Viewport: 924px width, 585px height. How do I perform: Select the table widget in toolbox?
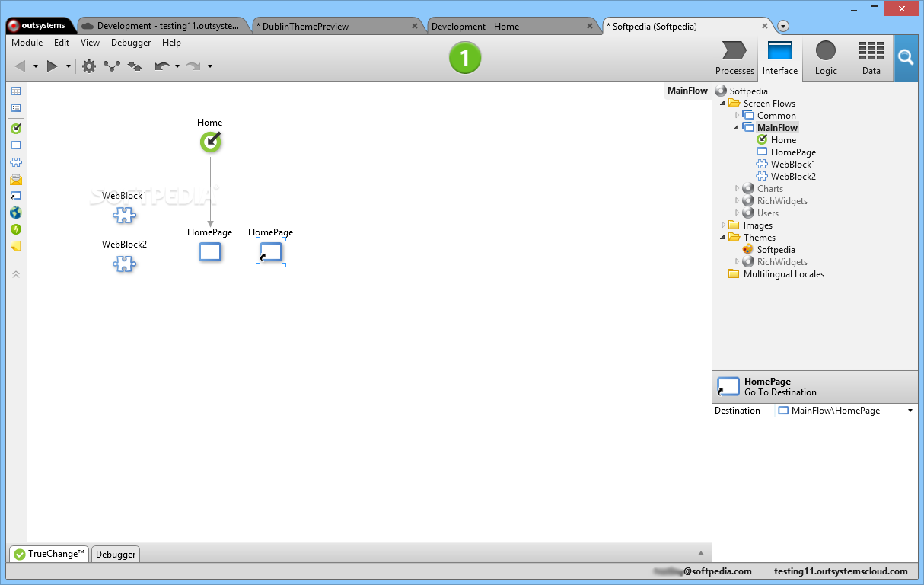click(x=16, y=91)
